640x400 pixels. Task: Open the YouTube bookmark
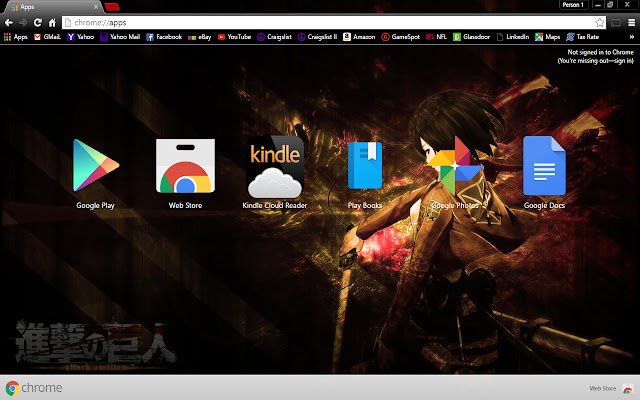[x=234, y=37]
